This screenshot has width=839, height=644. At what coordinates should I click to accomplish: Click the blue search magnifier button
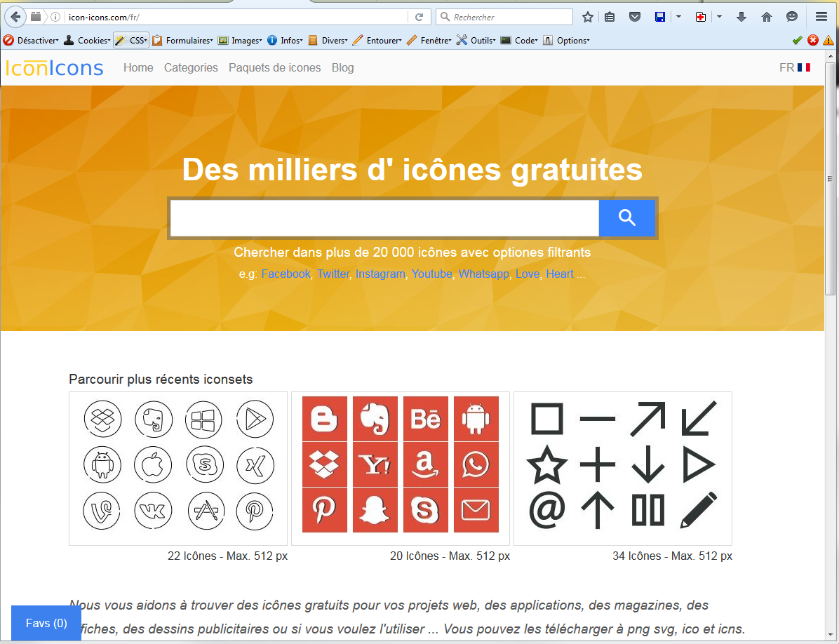(626, 218)
